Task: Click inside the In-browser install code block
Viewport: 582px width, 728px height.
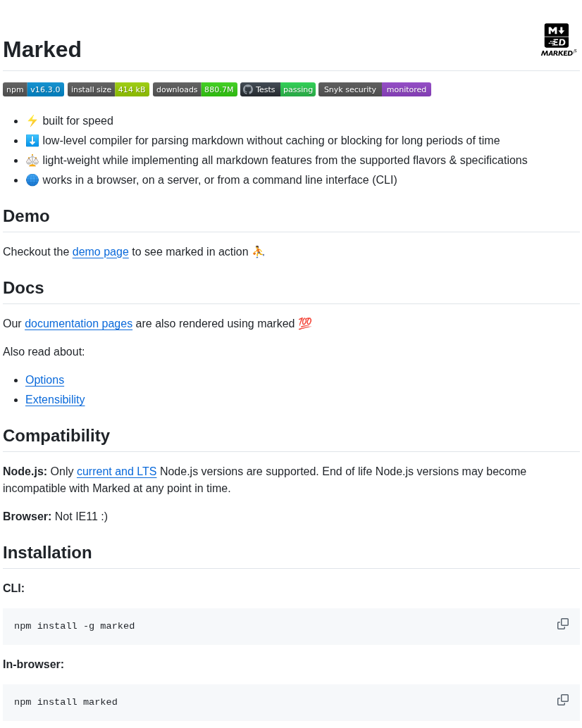Action: tap(282, 703)
